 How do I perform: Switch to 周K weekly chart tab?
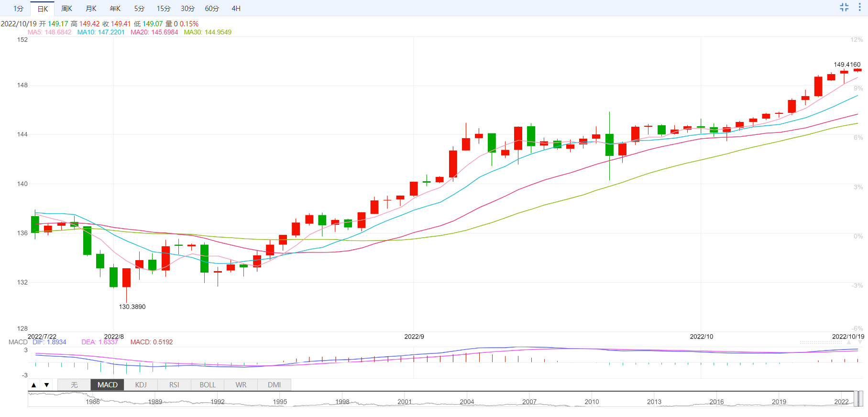click(66, 9)
